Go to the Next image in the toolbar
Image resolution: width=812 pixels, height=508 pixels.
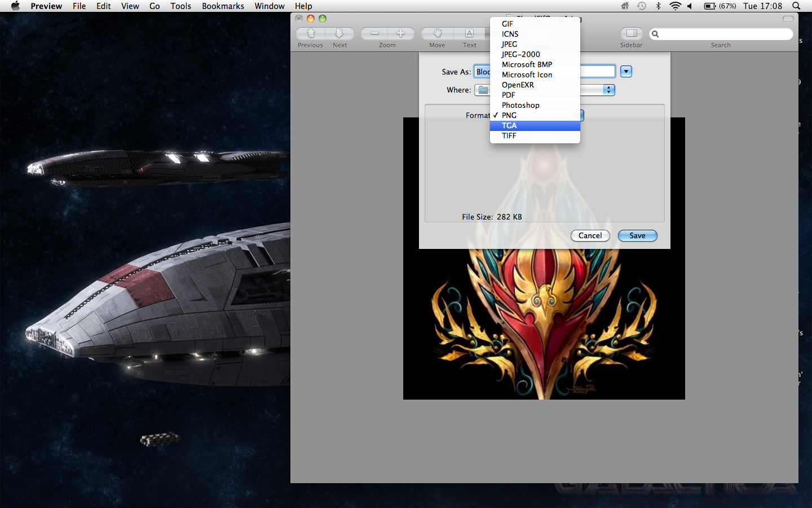click(339, 33)
